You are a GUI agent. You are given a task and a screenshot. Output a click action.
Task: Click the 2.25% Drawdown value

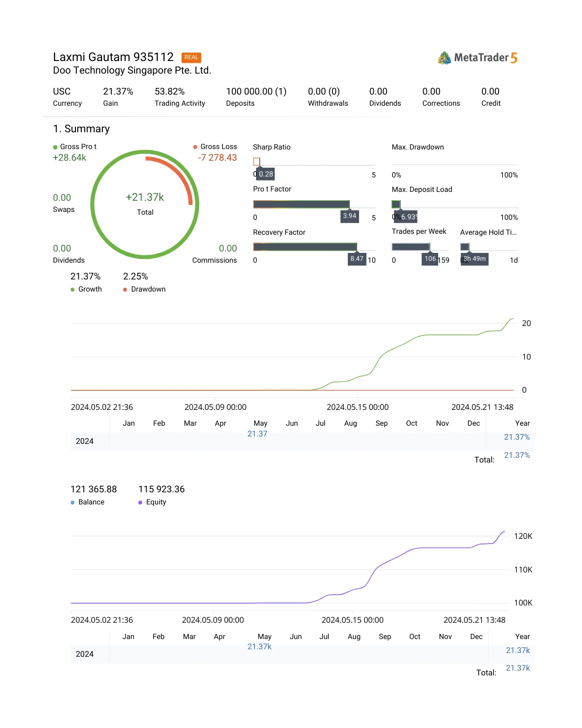pos(135,277)
